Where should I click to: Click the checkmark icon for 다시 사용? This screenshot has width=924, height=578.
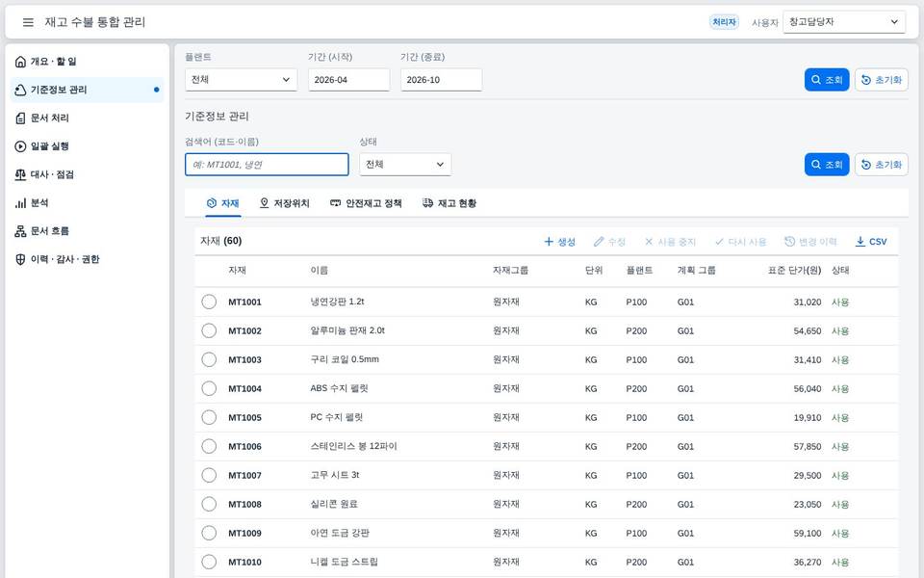tap(719, 241)
